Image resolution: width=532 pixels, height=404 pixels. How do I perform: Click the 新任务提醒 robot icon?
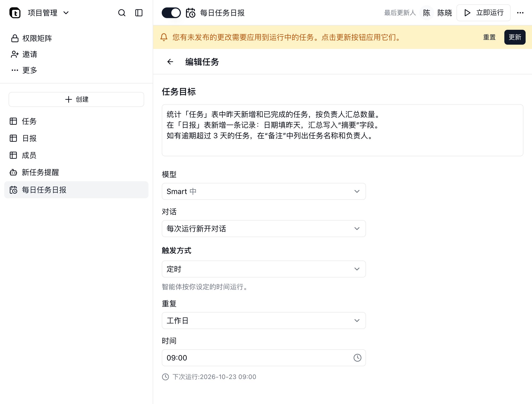[x=13, y=172]
